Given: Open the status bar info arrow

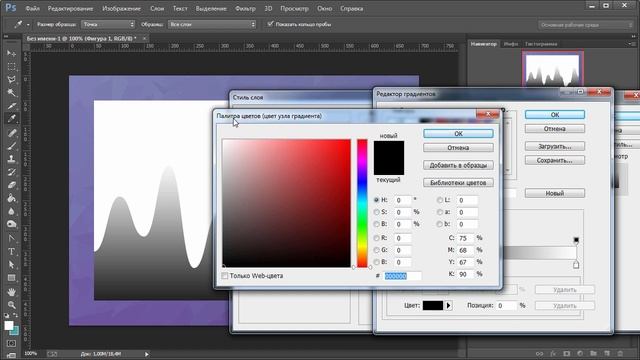Looking at the screenshot, I should [147, 354].
